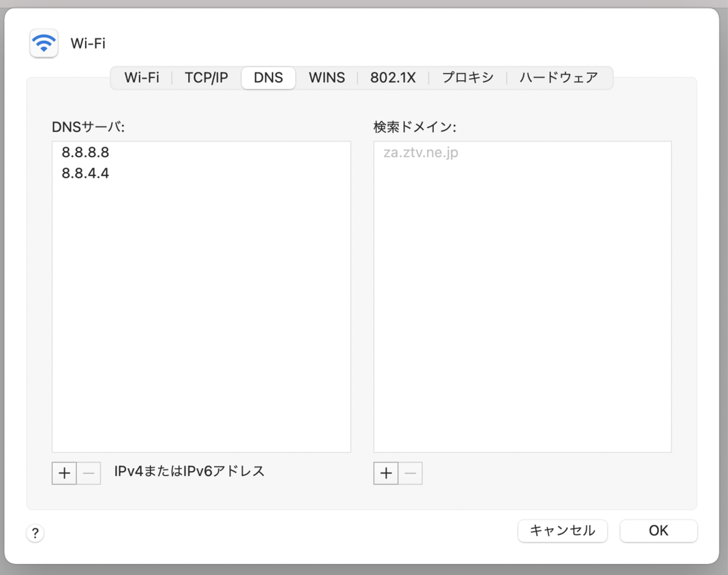The image size is (728, 575).
Task: Remove search domain with minus button
Action: coord(410,473)
